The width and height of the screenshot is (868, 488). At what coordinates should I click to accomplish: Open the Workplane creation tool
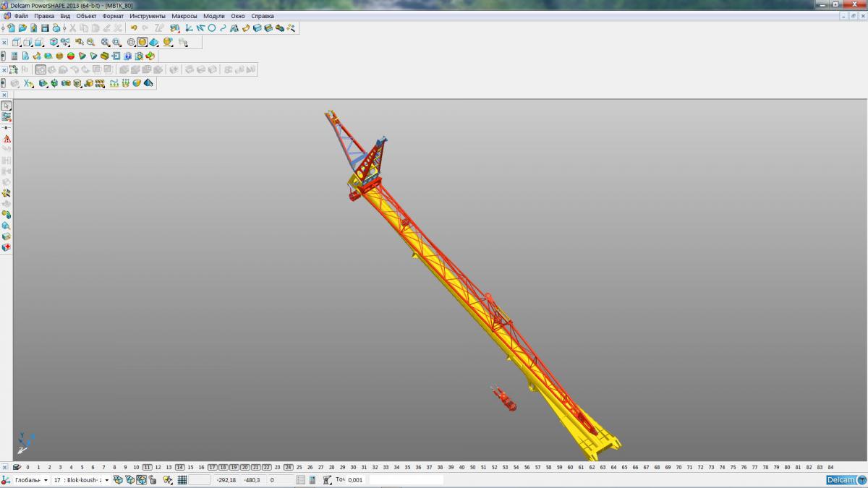tap(189, 27)
